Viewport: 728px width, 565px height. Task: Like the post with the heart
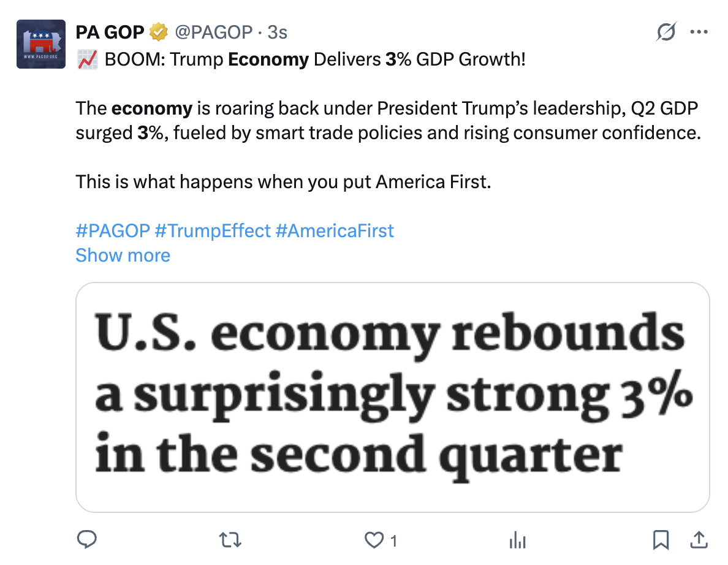coord(373,540)
